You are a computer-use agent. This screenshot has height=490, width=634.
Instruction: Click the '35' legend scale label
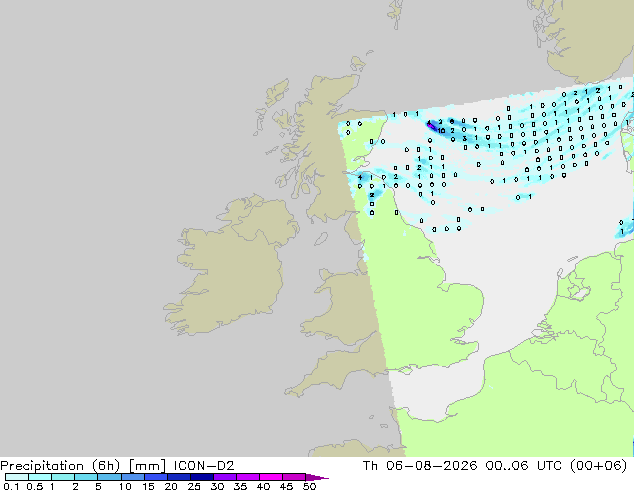(240, 486)
